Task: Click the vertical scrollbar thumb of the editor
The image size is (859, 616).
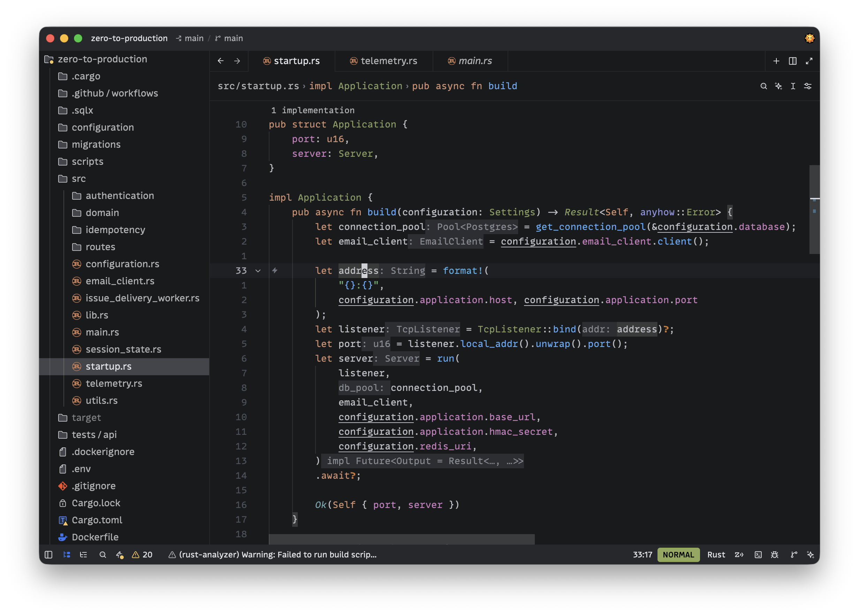Action: [x=814, y=209]
